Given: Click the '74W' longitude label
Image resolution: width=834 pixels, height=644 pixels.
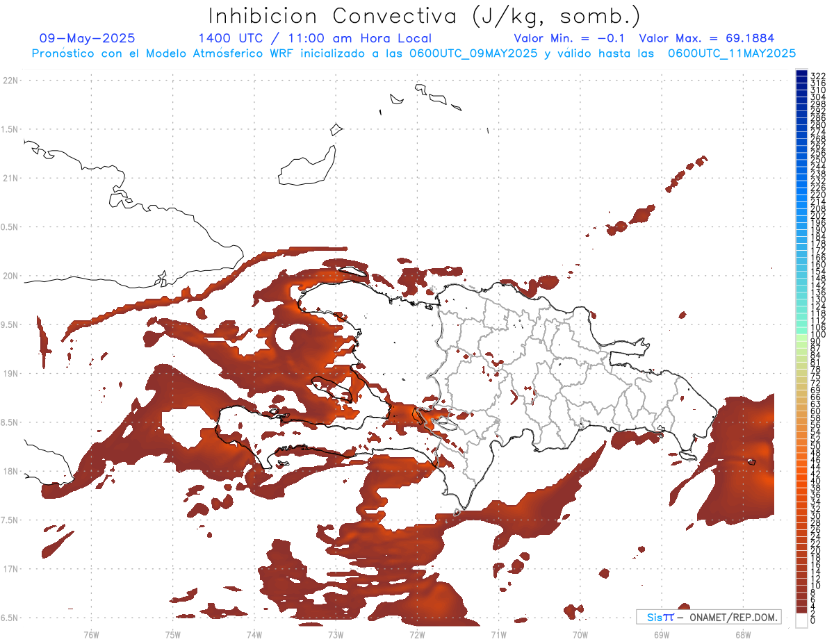Looking at the screenshot, I should point(254,634).
